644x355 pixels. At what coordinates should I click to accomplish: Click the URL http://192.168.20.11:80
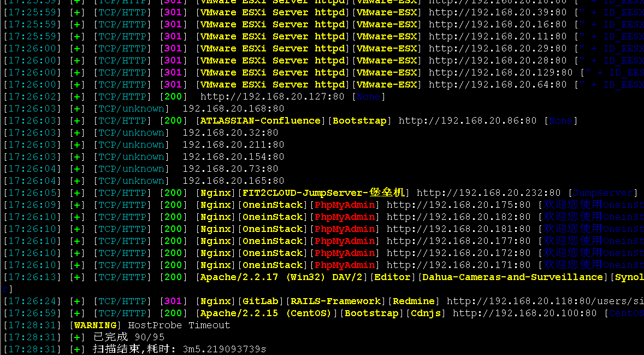(498, 36)
